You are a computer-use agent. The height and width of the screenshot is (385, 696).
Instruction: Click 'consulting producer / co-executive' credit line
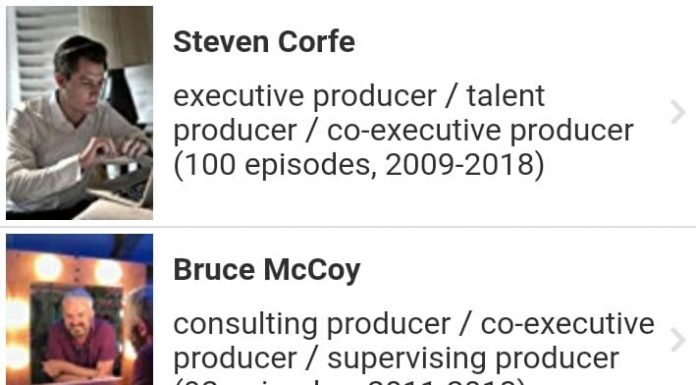[x=414, y=324]
